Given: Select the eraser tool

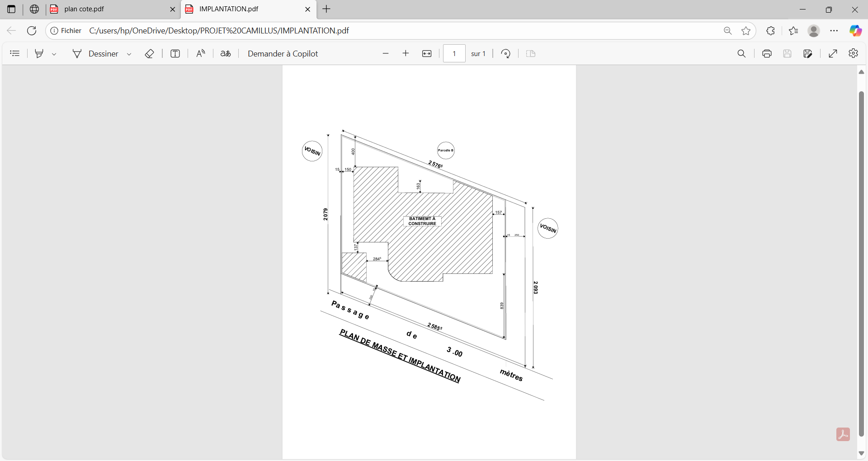Looking at the screenshot, I should tap(150, 54).
